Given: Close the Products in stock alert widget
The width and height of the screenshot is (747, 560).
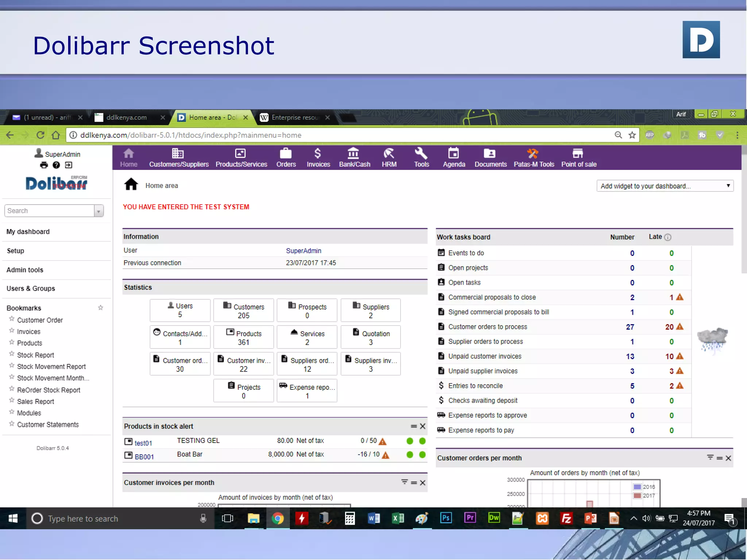Looking at the screenshot, I should [x=423, y=426].
